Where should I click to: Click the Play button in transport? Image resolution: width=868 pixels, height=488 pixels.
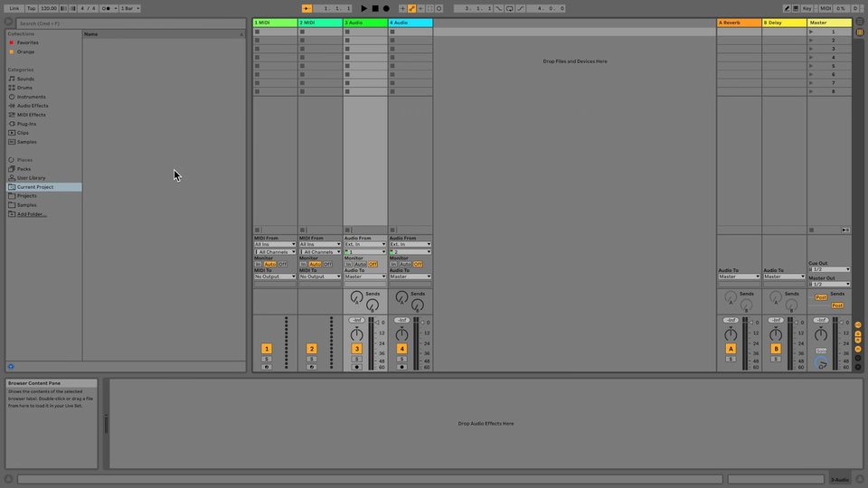[363, 8]
